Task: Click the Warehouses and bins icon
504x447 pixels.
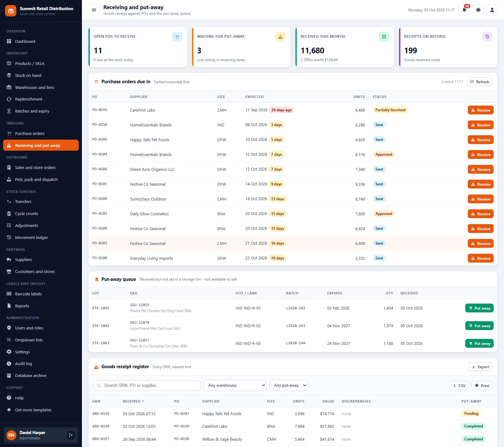Action: point(9,87)
